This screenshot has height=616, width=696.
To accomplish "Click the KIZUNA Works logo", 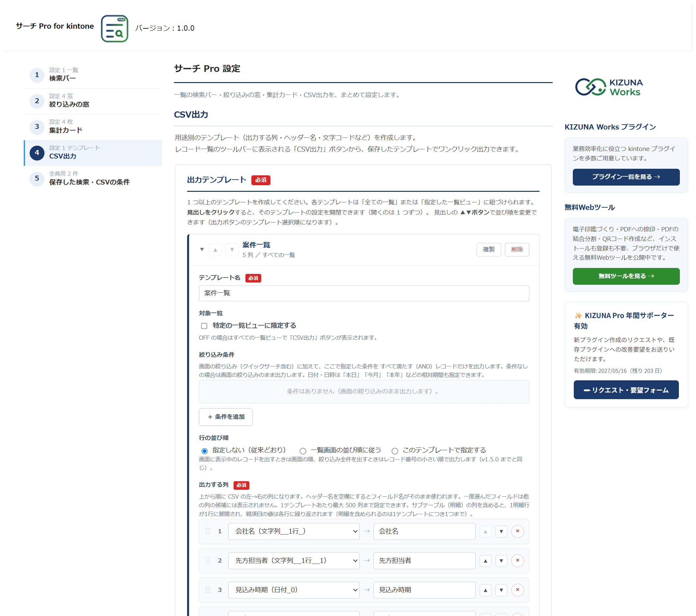I will (609, 87).
